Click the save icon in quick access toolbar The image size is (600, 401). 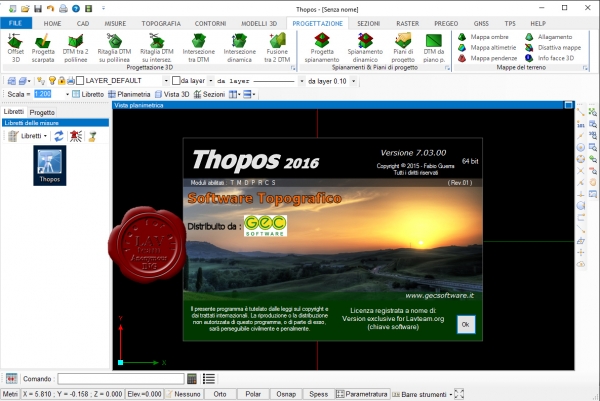point(38,8)
